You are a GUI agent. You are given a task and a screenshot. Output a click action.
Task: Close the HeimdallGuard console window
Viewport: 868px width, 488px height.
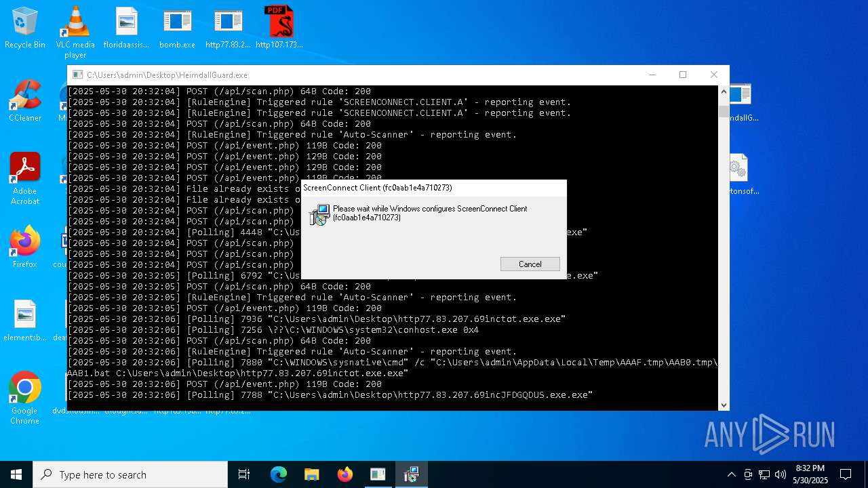[713, 75]
